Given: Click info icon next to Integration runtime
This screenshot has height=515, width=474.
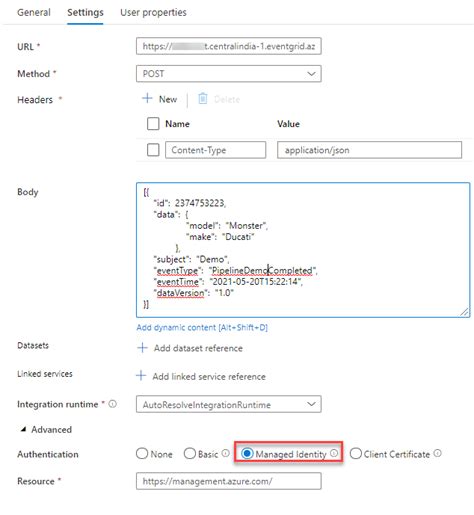Looking at the screenshot, I should pos(113,404).
